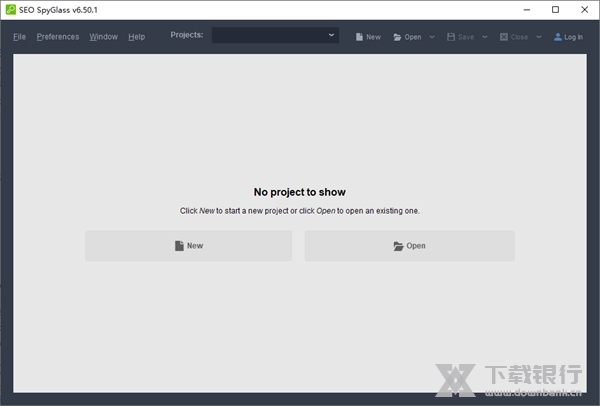The height and width of the screenshot is (406, 600).
Task: Open the Window menu
Action: [x=103, y=37]
